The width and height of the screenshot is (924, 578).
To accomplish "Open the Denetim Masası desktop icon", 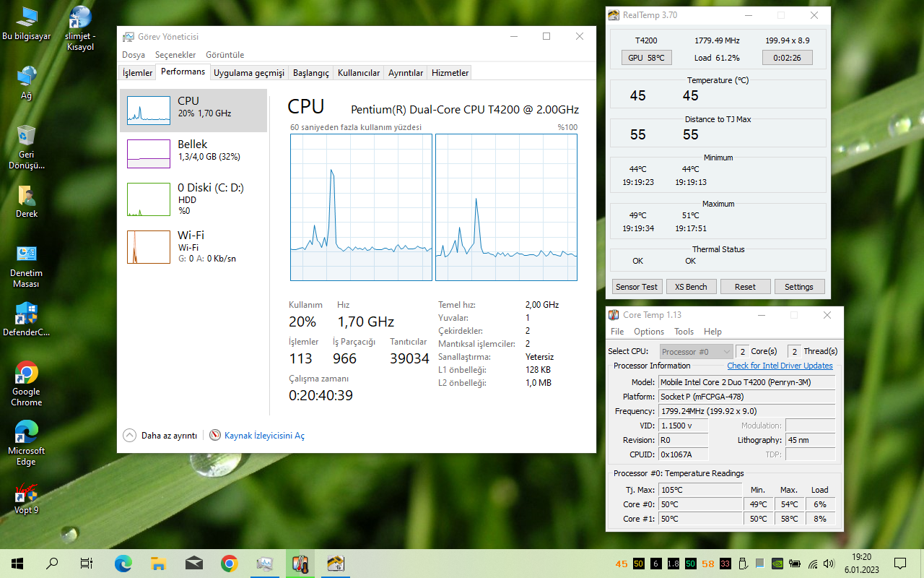I will tap(27, 266).
